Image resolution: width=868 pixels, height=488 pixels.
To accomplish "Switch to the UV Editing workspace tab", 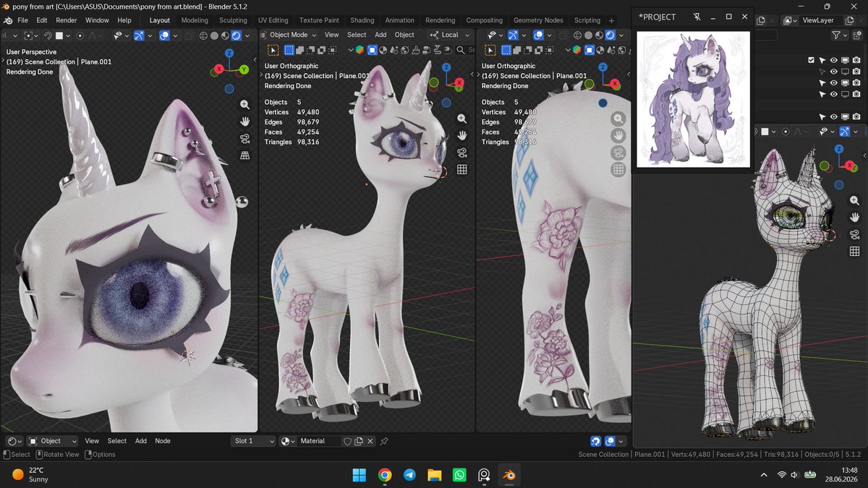I will 273,20.
